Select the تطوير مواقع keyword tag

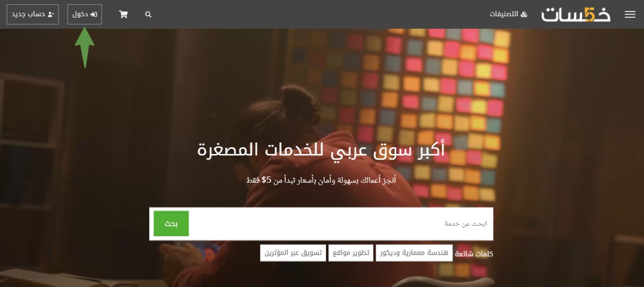pyautogui.click(x=351, y=253)
